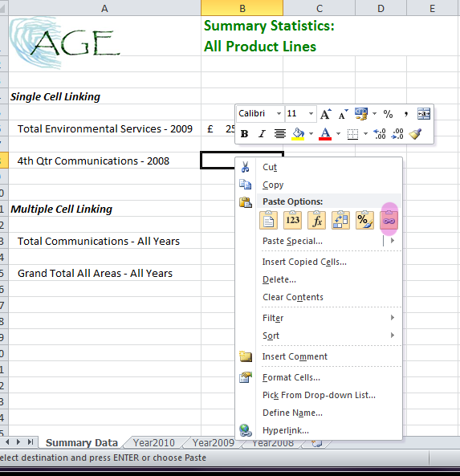This screenshot has height=476, width=460.
Task: Click the Borders icon in mini toolbar
Action: click(x=352, y=134)
